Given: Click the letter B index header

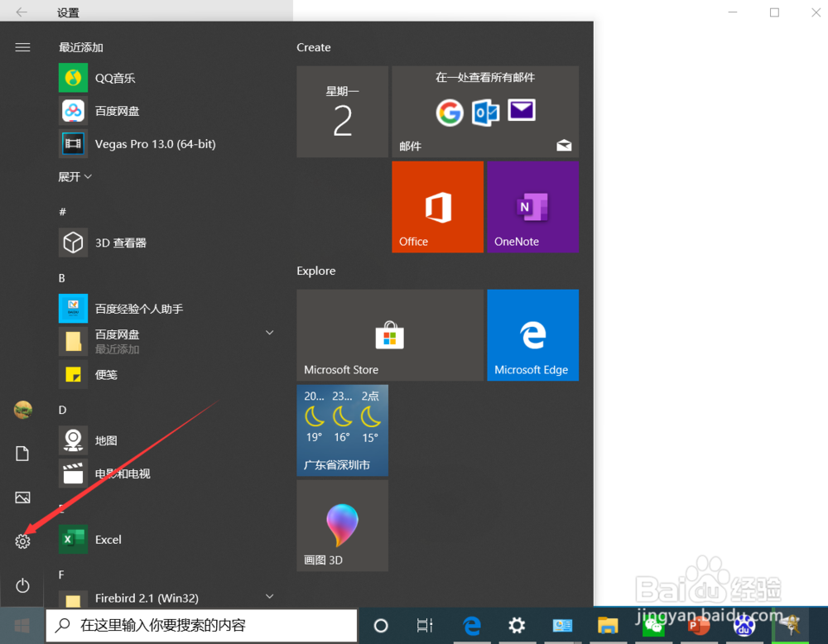Looking at the screenshot, I should pos(62,278).
